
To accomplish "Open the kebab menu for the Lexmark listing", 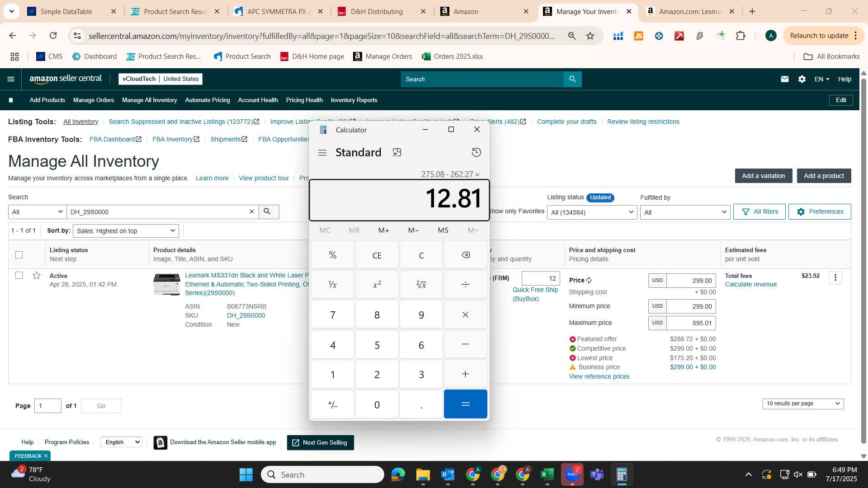I will point(835,277).
